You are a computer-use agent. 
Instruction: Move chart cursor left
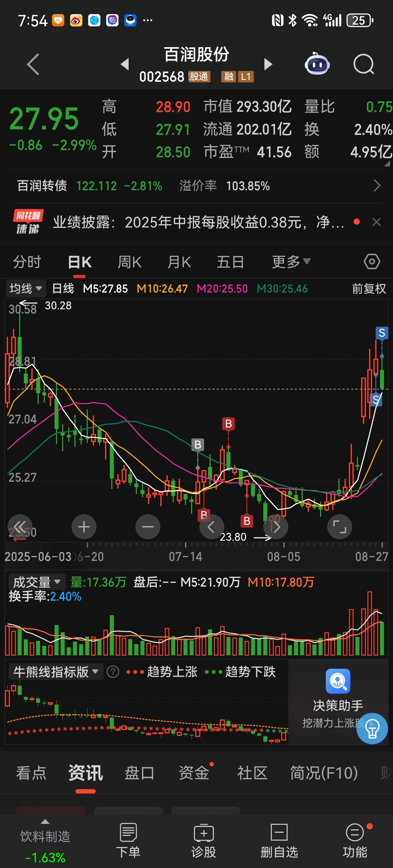[x=212, y=526]
